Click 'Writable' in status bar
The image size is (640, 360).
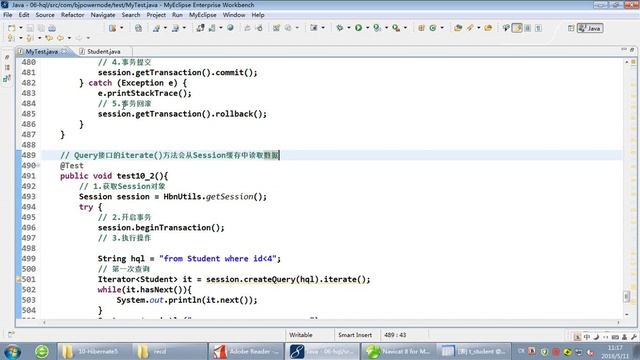pos(301,335)
